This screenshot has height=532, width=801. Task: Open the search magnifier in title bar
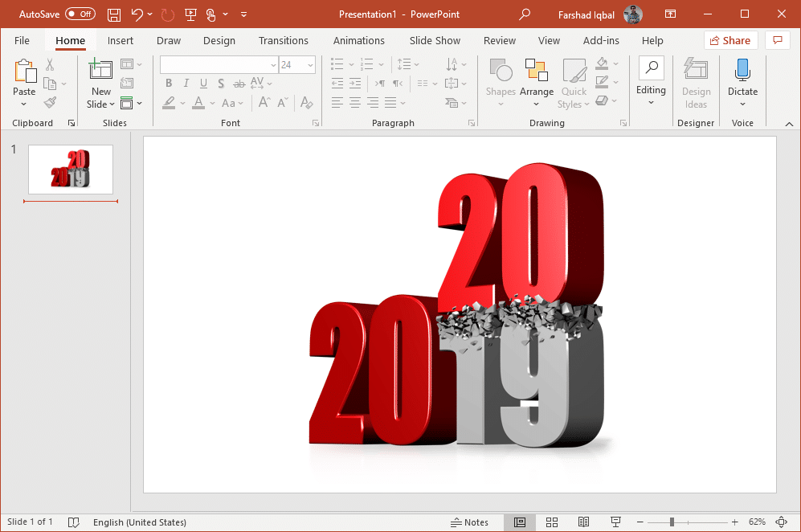524,14
